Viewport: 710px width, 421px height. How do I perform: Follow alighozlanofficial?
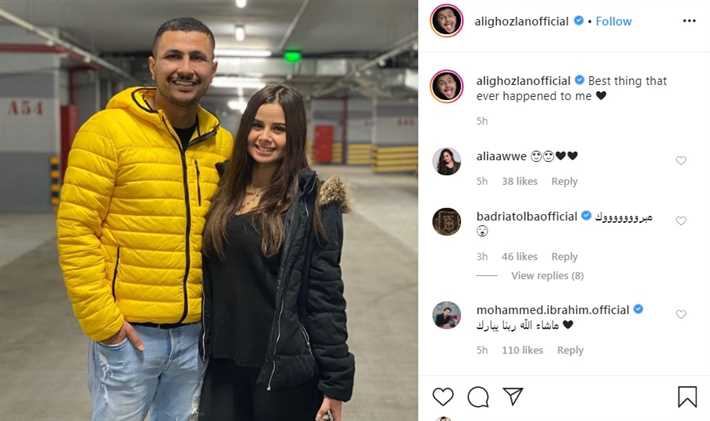pyautogui.click(x=614, y=21)
